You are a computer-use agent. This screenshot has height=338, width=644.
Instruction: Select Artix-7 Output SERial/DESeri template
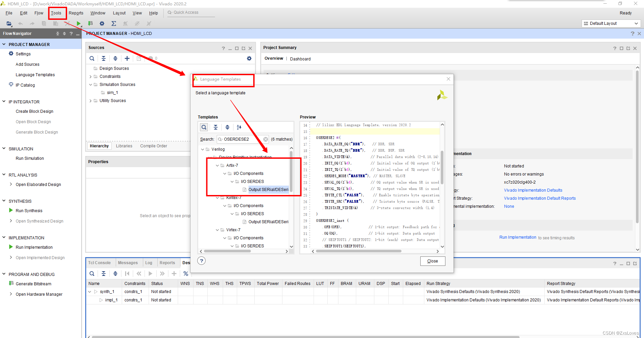(x=268, y=190)
